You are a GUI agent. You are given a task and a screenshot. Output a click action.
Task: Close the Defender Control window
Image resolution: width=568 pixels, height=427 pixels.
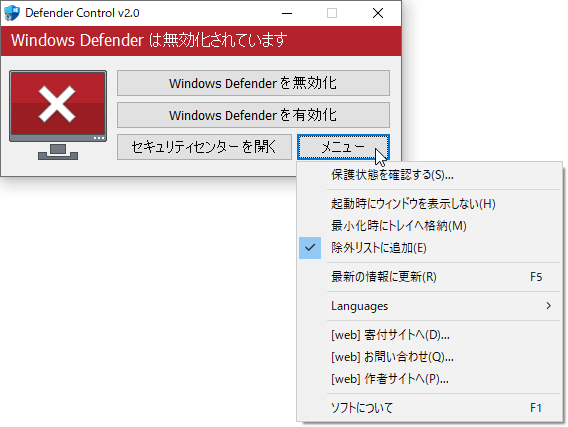[x=378, y=13]
